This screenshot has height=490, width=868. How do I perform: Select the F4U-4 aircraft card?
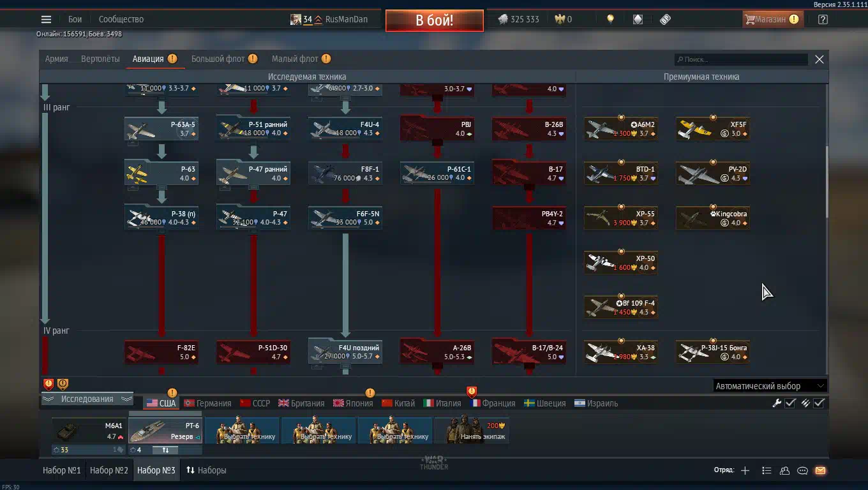pos(345,129)
